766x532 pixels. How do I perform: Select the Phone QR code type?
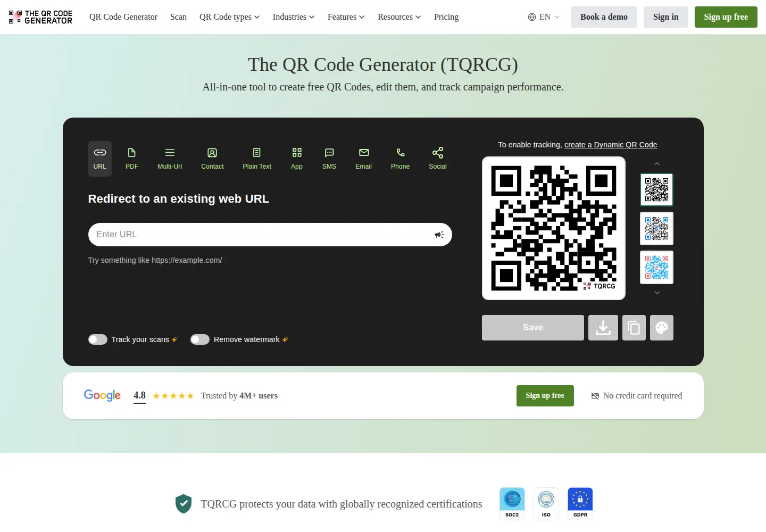pos(401,159)
